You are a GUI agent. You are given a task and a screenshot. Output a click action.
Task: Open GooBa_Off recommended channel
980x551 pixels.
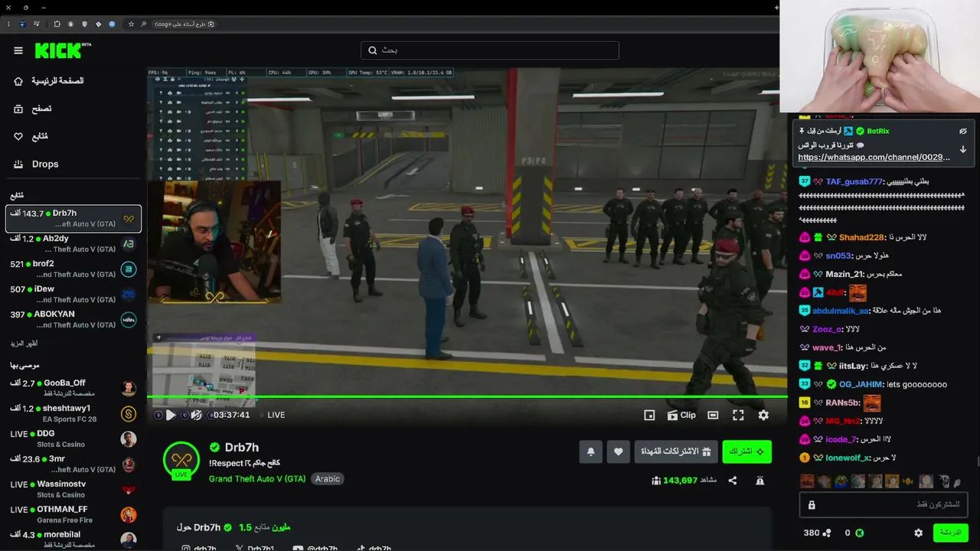(x=73, y=388)
